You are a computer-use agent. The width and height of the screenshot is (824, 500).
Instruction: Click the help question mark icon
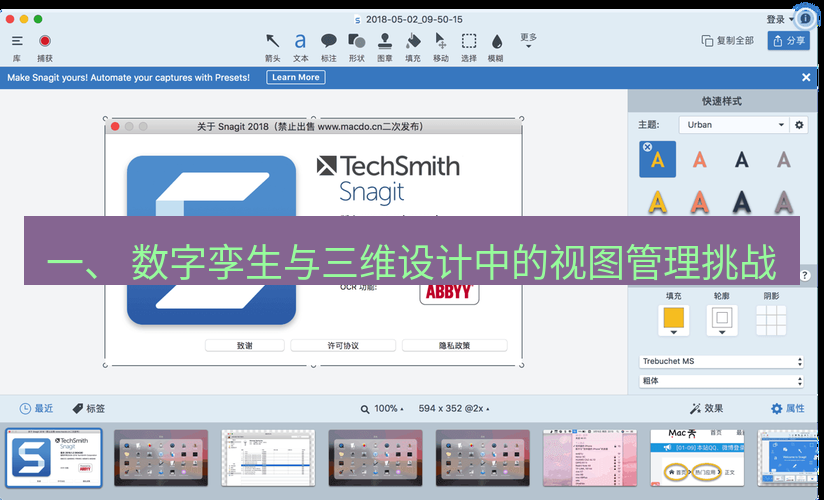(805, 275)
